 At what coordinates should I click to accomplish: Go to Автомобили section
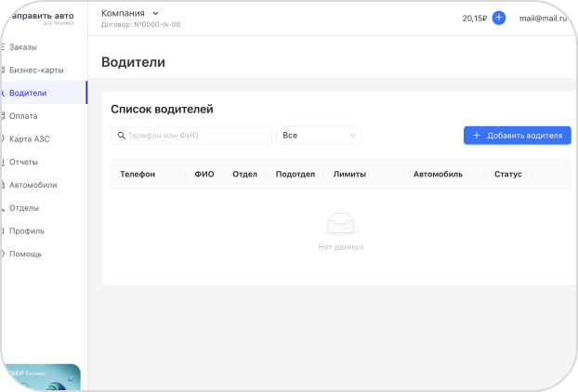click(x=33, y=185)
